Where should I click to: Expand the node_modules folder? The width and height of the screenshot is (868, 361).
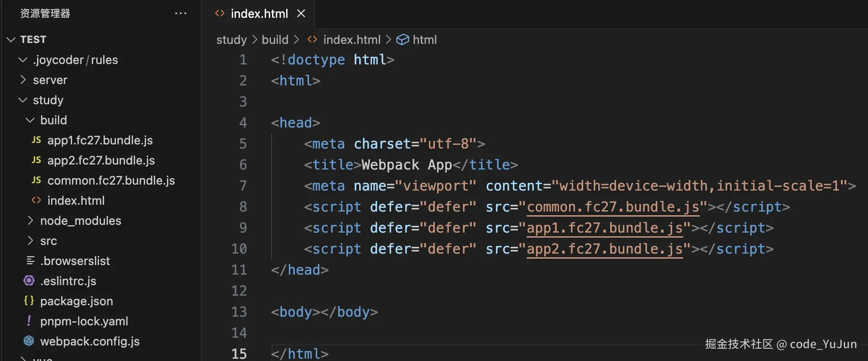tap(31, 221)
